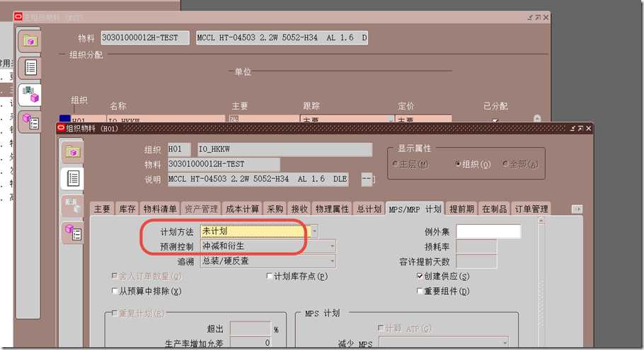Switch to 物理属性 tab
Viewport: 644px width, 350px height.
click(333, 209)
